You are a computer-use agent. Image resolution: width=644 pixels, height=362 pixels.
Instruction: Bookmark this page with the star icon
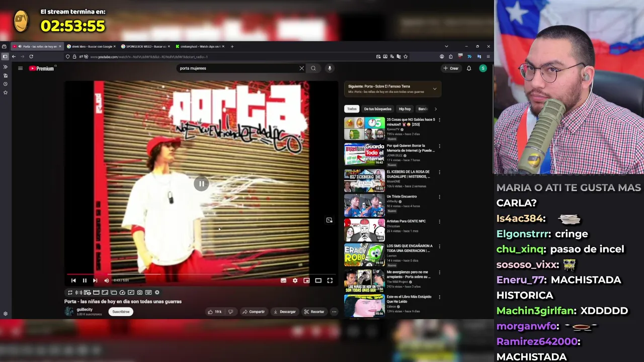click(406, 57)
